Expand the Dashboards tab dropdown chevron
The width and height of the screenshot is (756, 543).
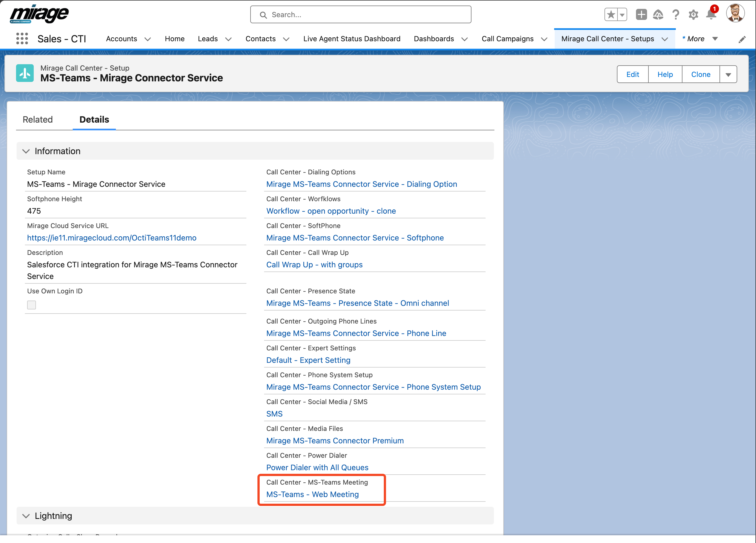click(x=465, y=39)
